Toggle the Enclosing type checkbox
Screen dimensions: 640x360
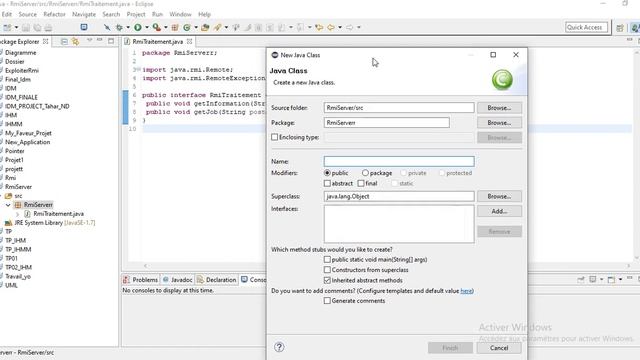click(x=275, y=137)
